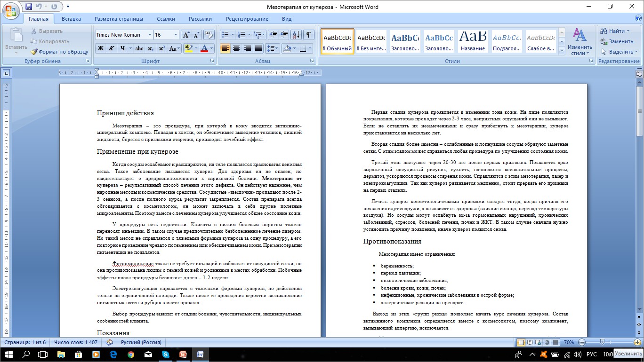Screen dimensions: 644x362
Task: Toggle subscript formatting
Action: pos(150,48)
